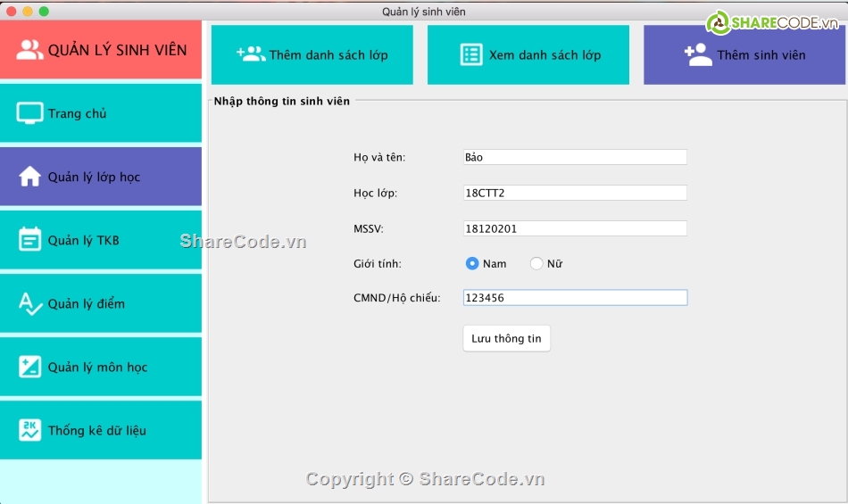Viewport: 848px width, 504px height.
Task: Click the people icon in Quản lý sinh viên header
Action: pyautogui.click(x=29, y=50)
